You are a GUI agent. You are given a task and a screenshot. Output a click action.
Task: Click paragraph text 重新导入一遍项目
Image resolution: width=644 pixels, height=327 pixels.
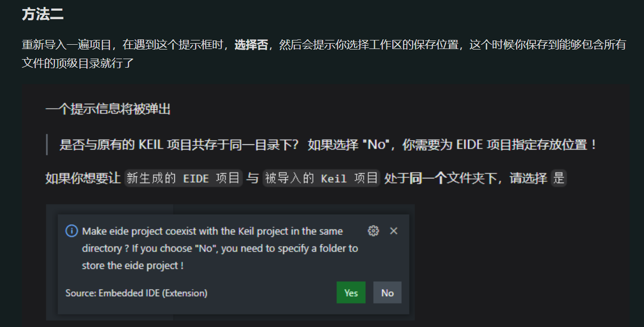[x=69, y=45]
